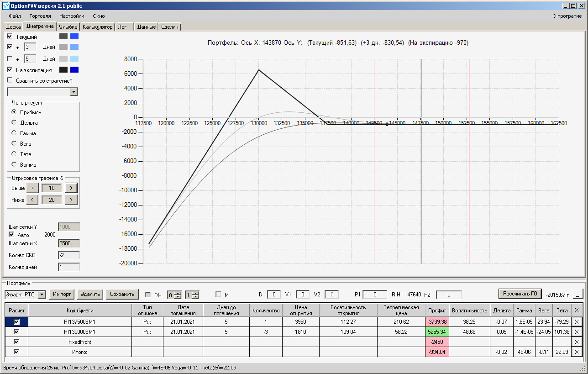Click the blue Текущий color swatch
588x374 pixels.
[x=74, y=36]
